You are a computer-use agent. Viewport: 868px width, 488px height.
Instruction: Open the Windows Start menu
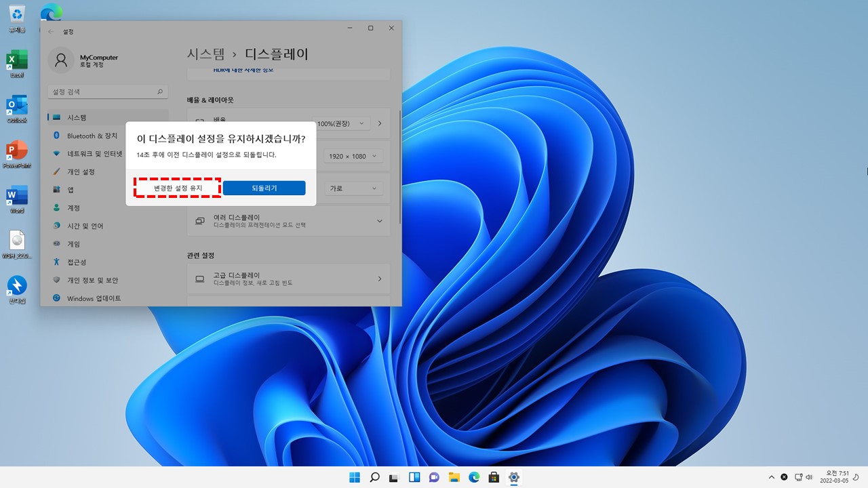point(355,477)
